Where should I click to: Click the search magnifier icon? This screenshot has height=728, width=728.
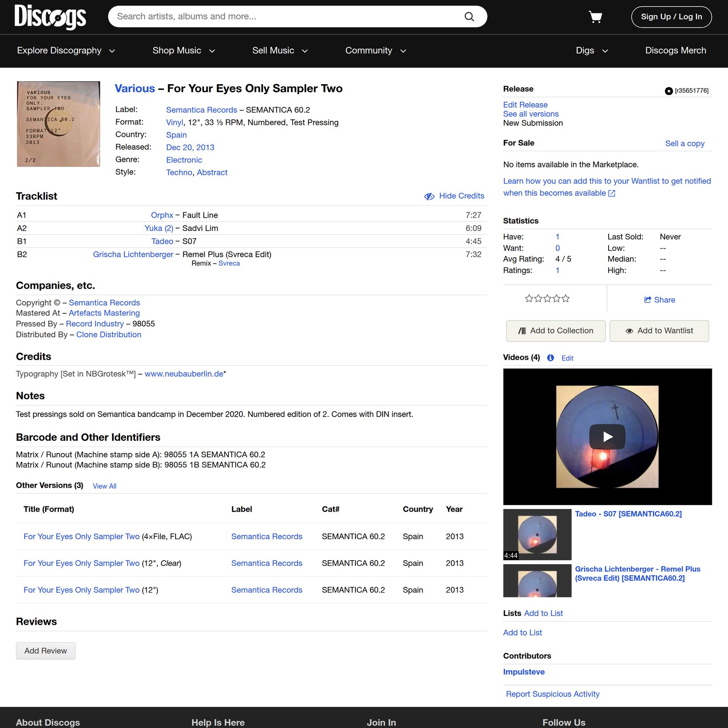tap(469, 17)
